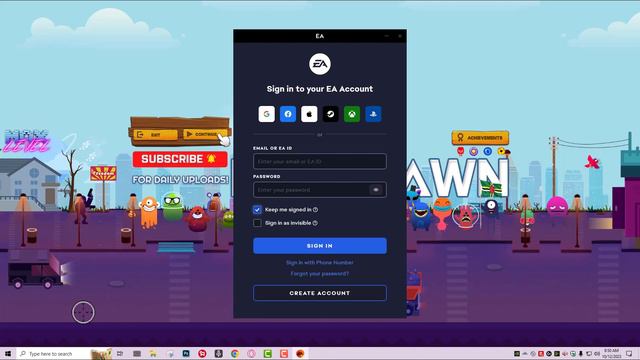Screen dimensions: 640x360
Task: Click the speaker volume icon in the system tray
Action: pyautogui.click(x=597, y=353)
